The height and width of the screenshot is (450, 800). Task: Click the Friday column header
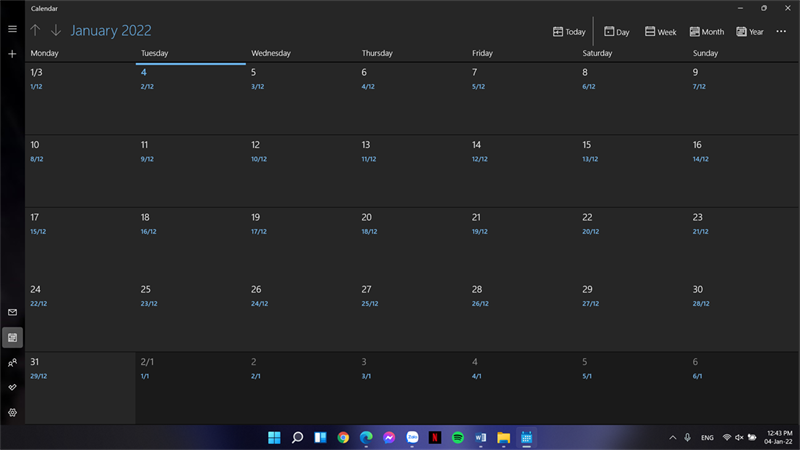pyautogui.click(x=482, y=53)
